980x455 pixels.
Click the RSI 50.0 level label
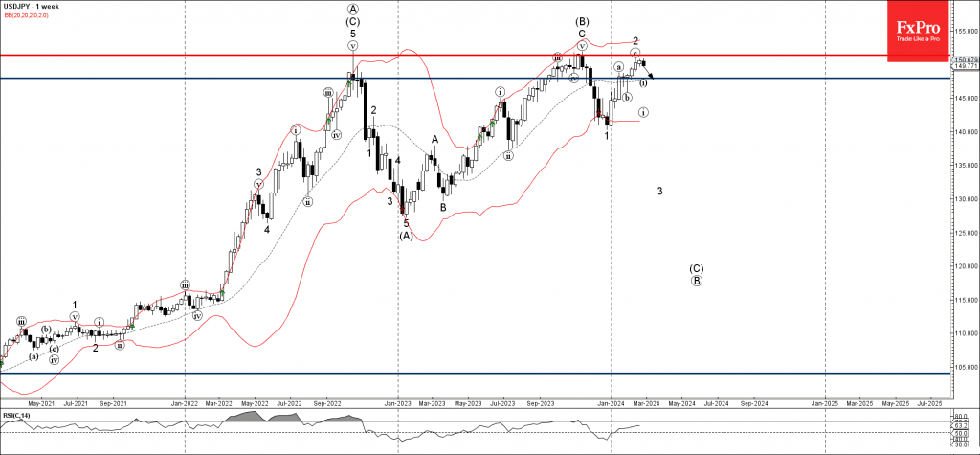point(962,432)
